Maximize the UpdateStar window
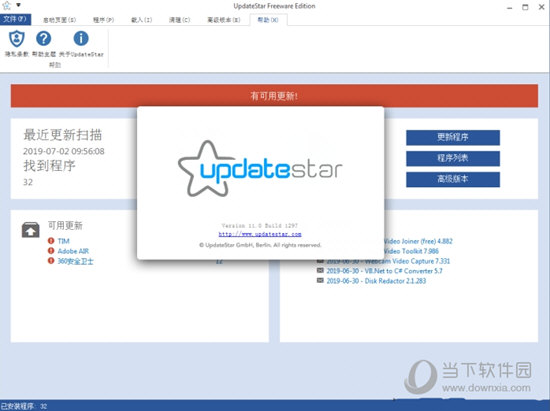Image resolution: width=550 pixels, height=411 pixels. point(525,7)
